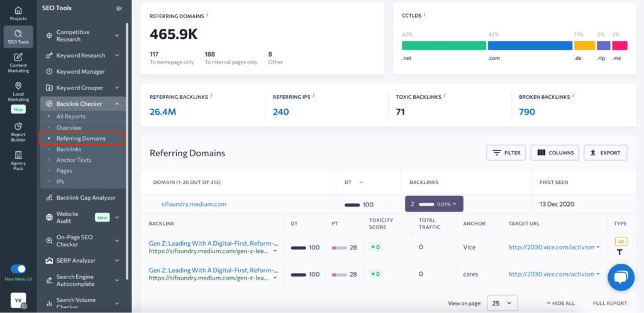
Task: Select the Referring Domains submenu item
Action: (x=81, y=139)
